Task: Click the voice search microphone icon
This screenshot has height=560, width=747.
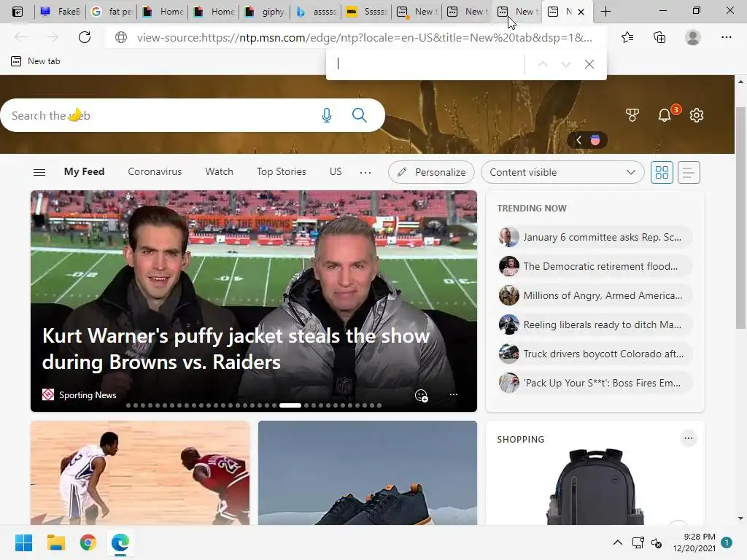Action: pos(326,115)
